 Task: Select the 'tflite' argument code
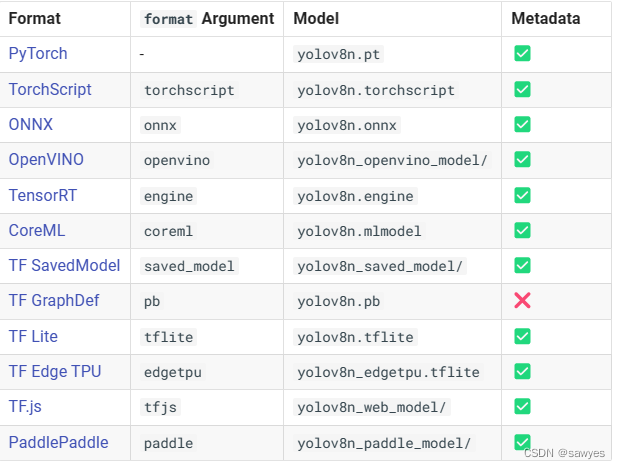coord(168,337)
